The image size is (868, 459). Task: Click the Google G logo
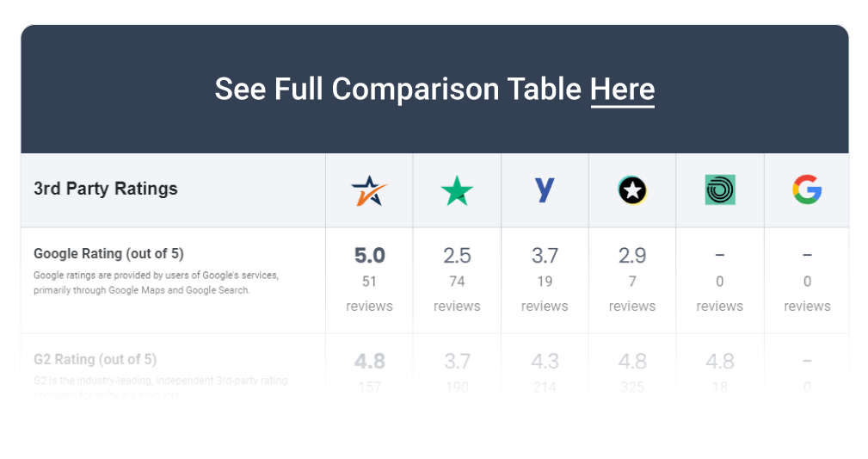tap(807, 189)
